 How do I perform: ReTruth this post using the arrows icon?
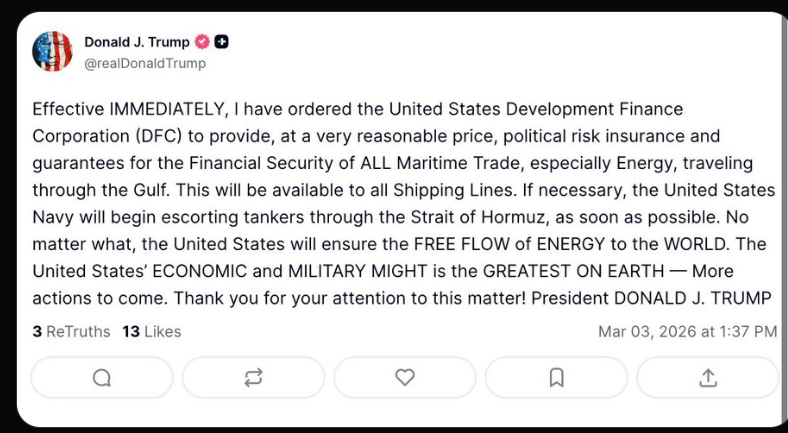(253, 377)
